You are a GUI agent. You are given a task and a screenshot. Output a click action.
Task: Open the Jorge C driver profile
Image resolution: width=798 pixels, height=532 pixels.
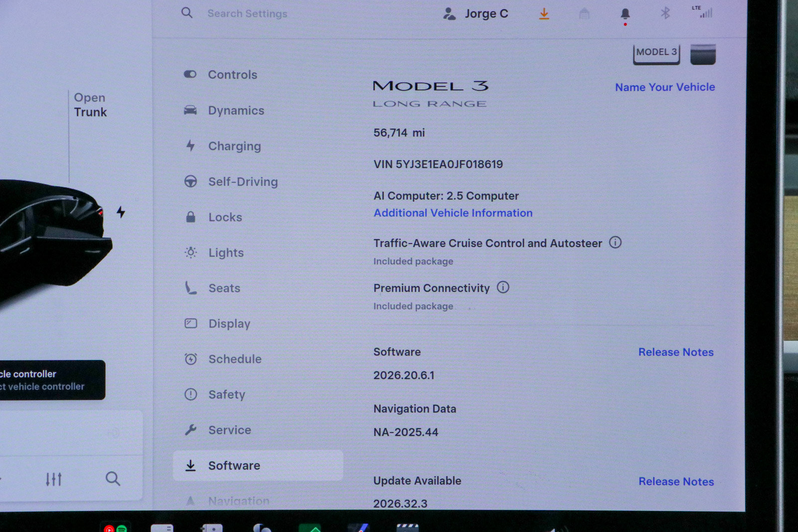(x=475, y=13)
